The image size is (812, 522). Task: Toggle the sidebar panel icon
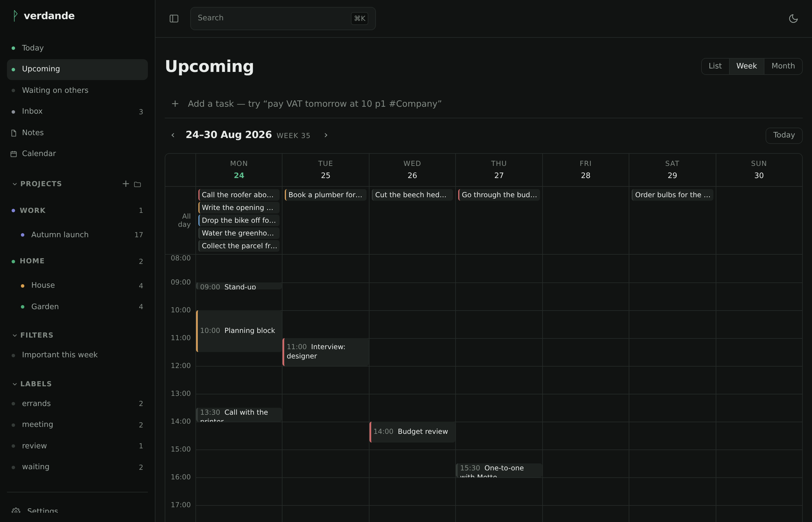click(x=174, y=19)
